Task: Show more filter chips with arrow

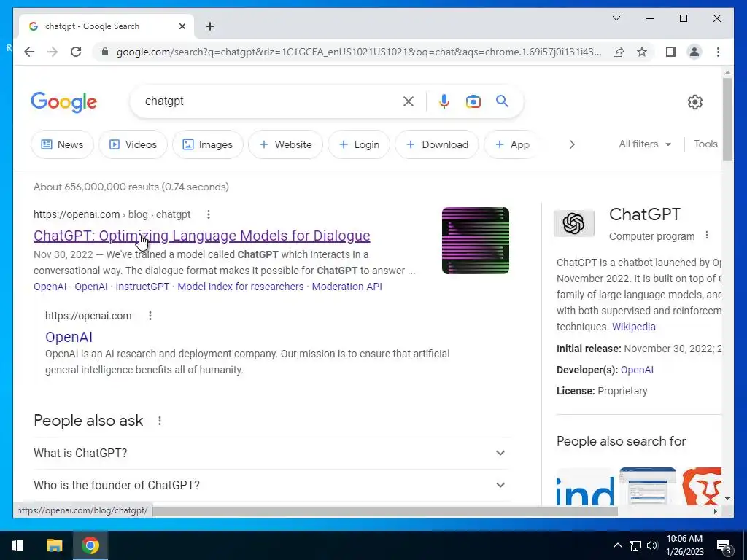Action: [x=572, y=144]
